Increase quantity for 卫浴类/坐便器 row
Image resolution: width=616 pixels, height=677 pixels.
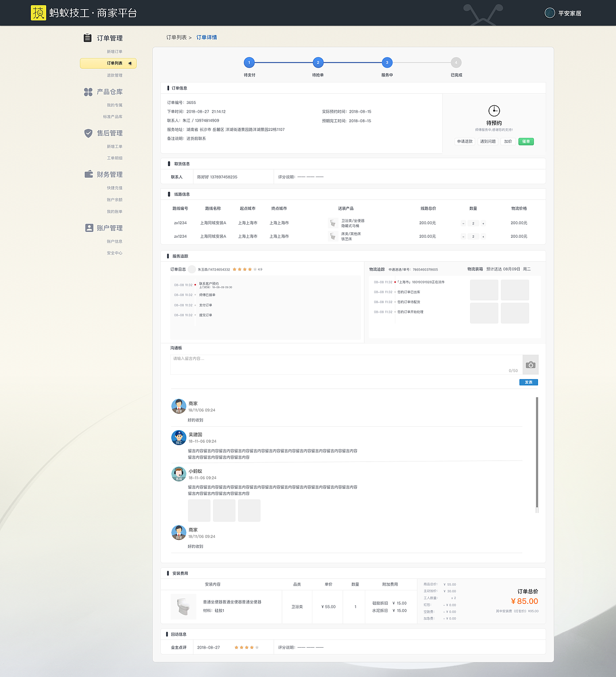pos(483,223)
